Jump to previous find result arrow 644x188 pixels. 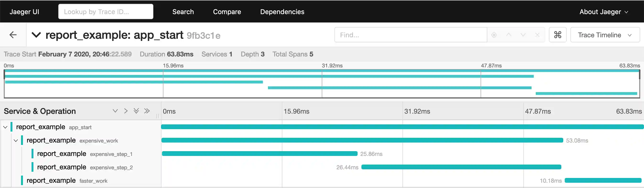(x=509, y=35)
